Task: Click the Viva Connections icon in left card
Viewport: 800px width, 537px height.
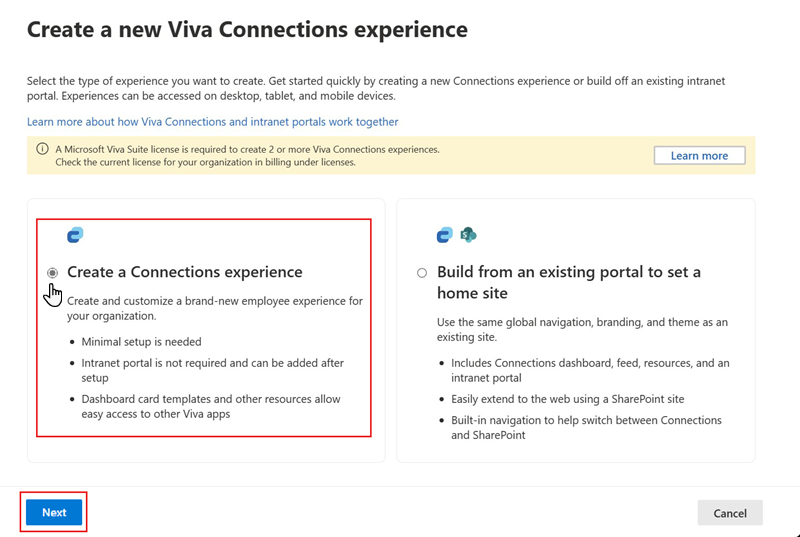Action: (75, 235)
